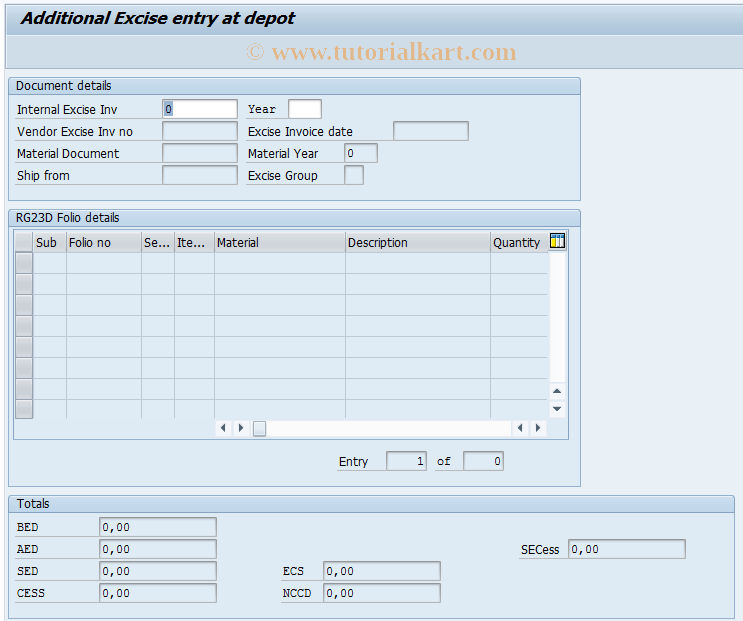
Task: Click the Ship from field
Action: (199, 175)
